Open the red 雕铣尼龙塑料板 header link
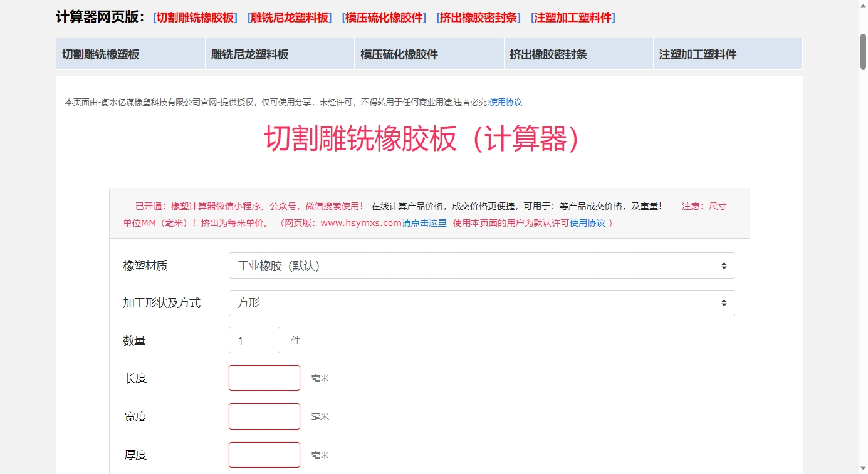 290,18
